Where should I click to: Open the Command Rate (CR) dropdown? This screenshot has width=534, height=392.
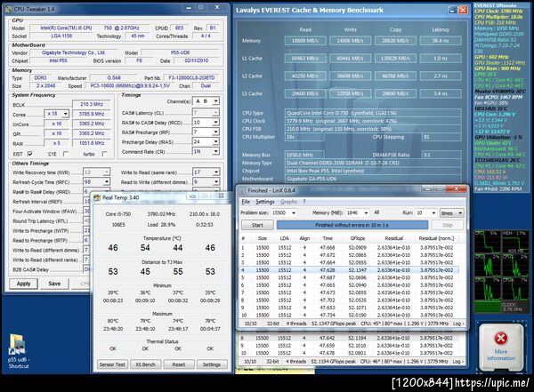(215, 151)
